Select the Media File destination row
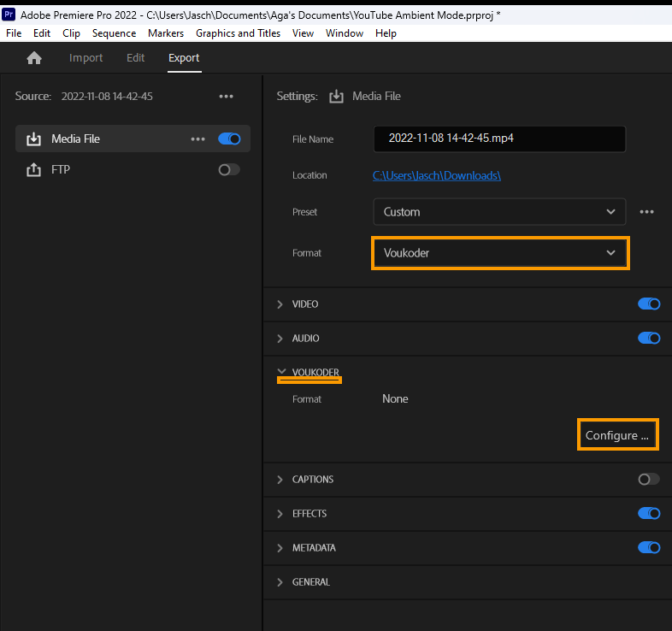 [133, 139]
